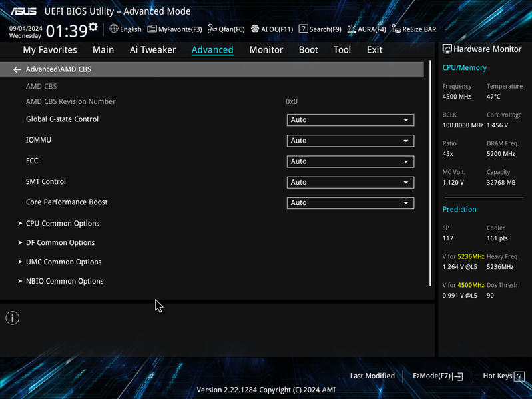The height and width of the screenshot is (399, 532).
Task: Click the ASUS logo
Action: pos(23,11)
